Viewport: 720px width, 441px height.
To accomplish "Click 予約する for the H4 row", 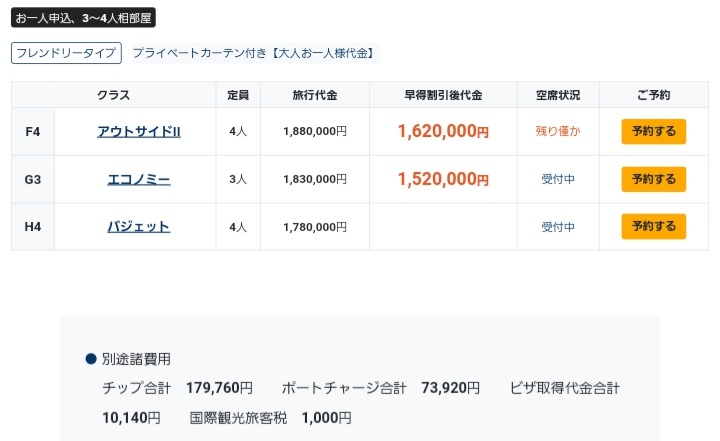I will click(x=653, y=226).
